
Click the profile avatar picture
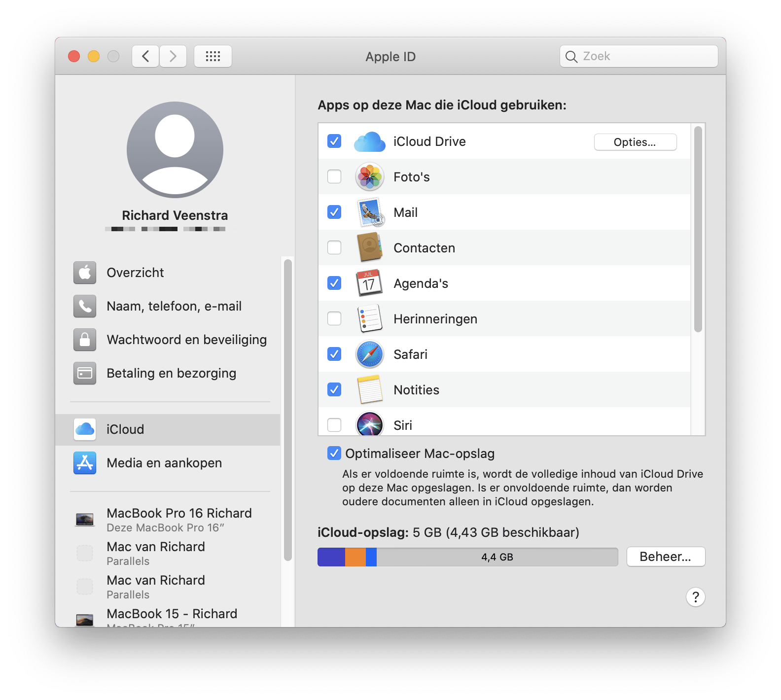[x=175, y=150]
